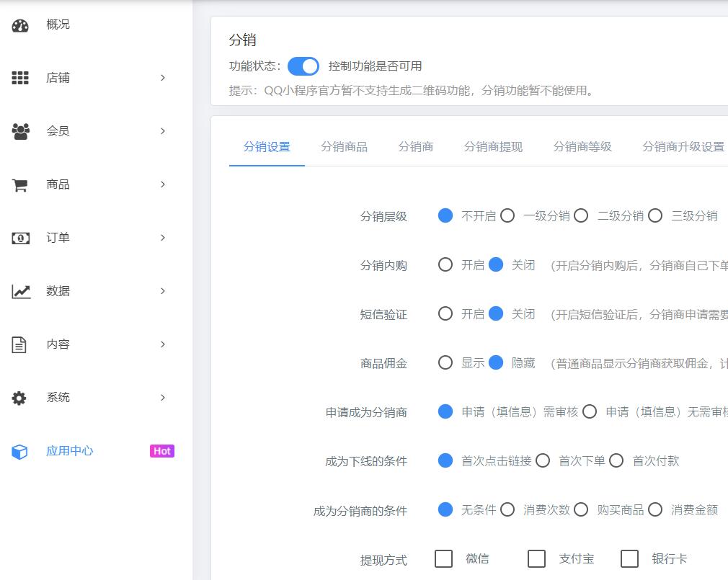This screenshot has height=580, width=728.
Task: Select 不开启 for 分销层级
Action: click(445, 215)
